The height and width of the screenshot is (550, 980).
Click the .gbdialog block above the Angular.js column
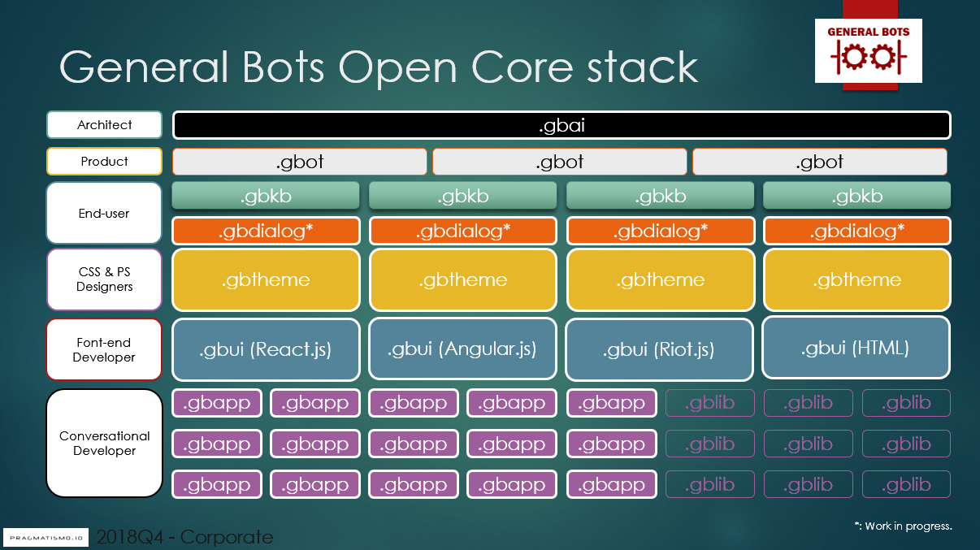(462, 231)
